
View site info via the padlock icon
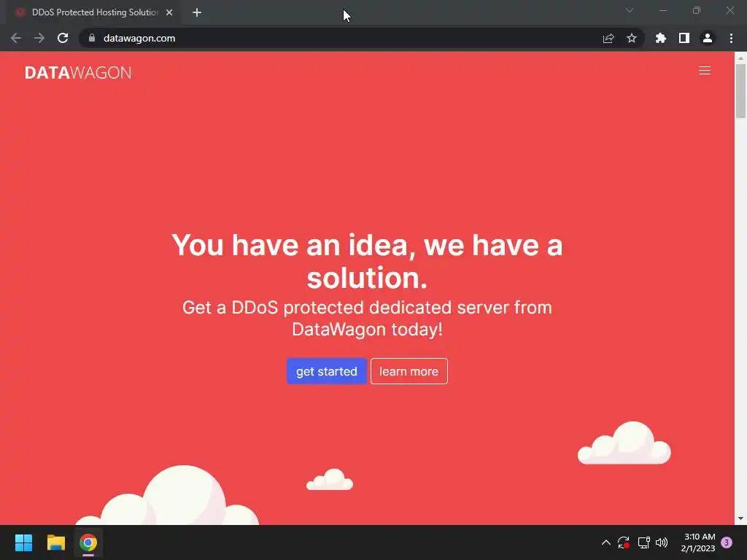[x=91, y=38]
